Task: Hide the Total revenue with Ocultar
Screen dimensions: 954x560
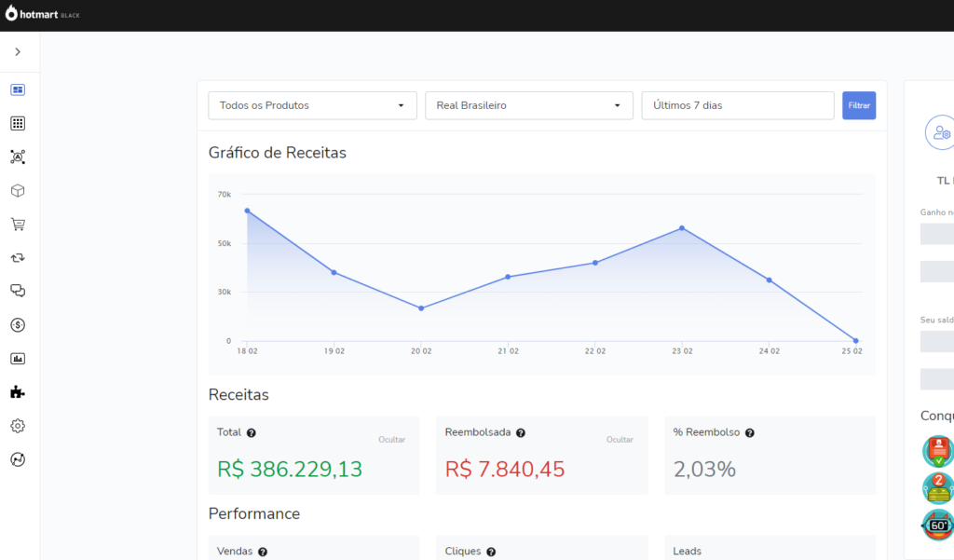Action: [x=391, y=440]
